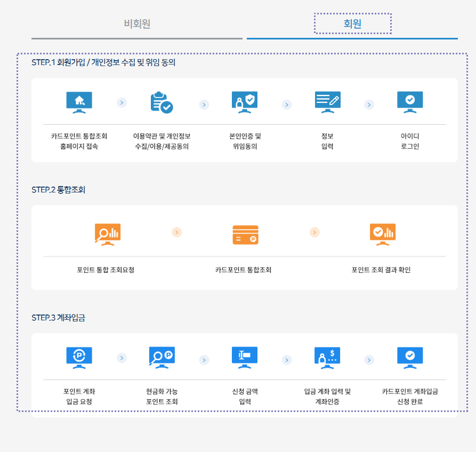Click the STEP.2 label 카드포인트 통합조회

click(x=243, y=270)
